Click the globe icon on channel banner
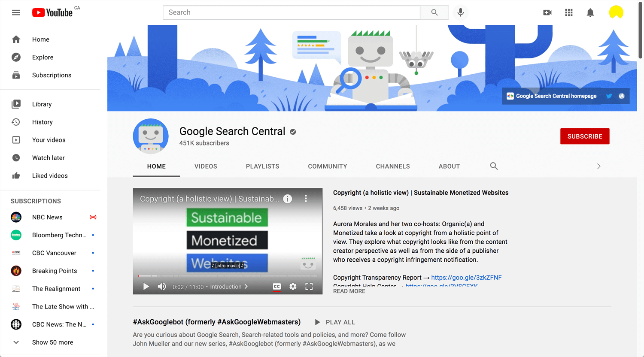Screen dimensions: 644x357 621,96
